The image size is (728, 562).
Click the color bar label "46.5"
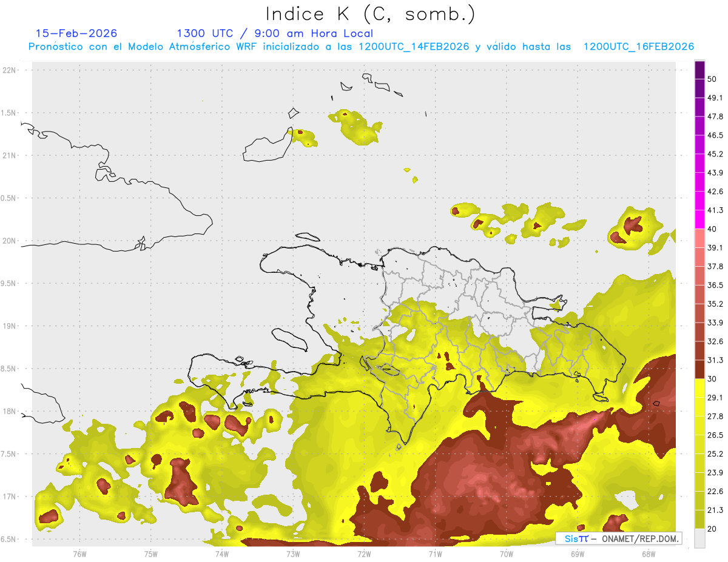(x=715, y=135)
